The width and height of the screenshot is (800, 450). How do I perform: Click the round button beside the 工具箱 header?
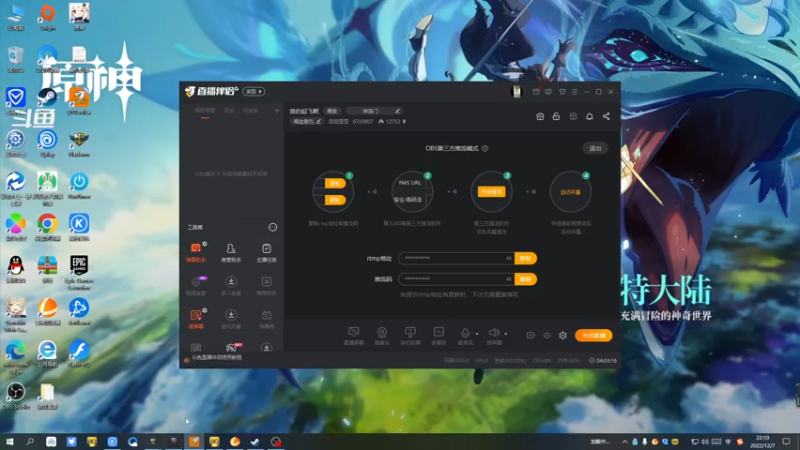273,227
